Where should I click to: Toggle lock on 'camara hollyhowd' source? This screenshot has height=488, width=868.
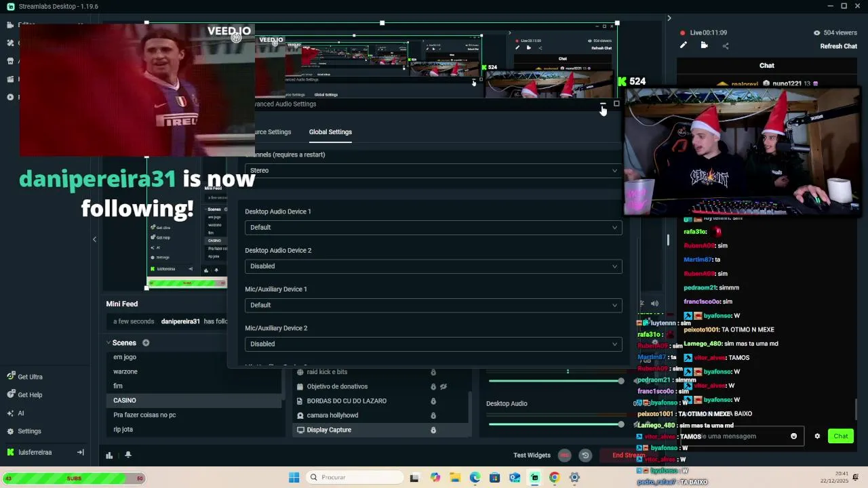pyautogui.click(x=433, y=415)
